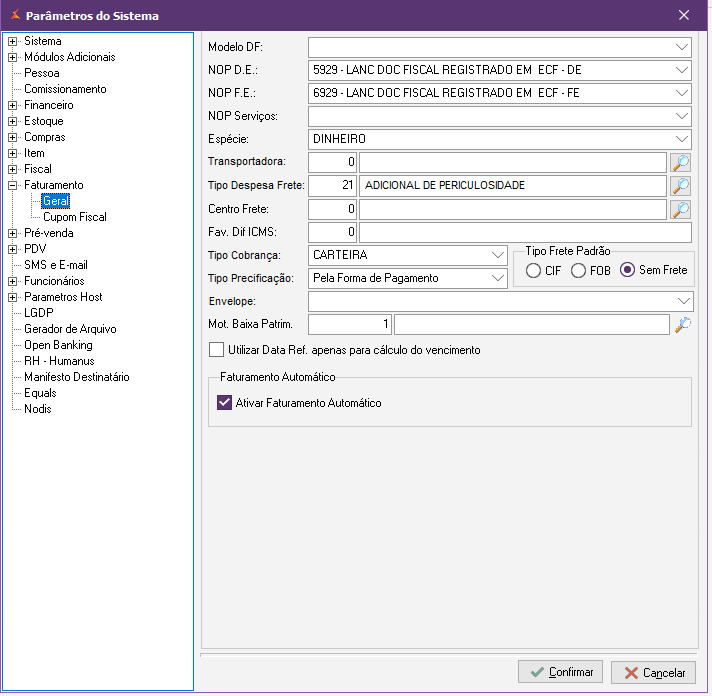The image size is (712, 696).
Task: Select SMS e E-mail item
Action: coord(55,265)
